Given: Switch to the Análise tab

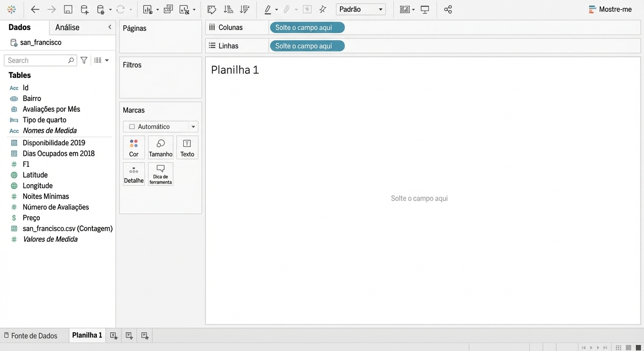Looking at the screenshot, I should 67,27.
